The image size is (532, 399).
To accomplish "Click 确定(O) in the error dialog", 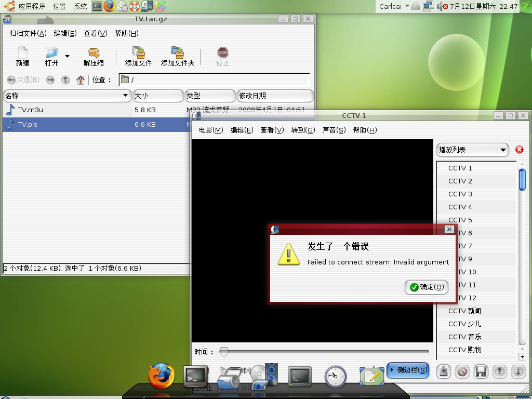I will (x=427, y=287).
